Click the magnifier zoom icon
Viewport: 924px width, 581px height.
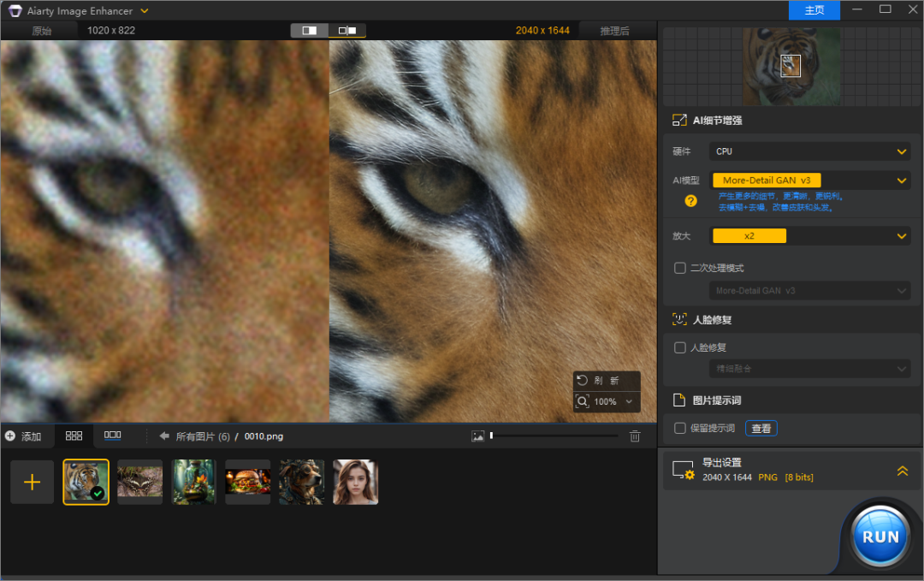click(x=583, y=401)
